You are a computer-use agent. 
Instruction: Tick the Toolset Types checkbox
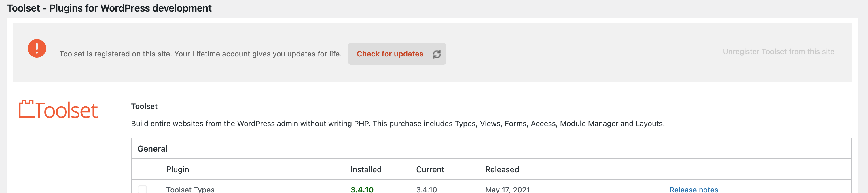pos(142,189)
